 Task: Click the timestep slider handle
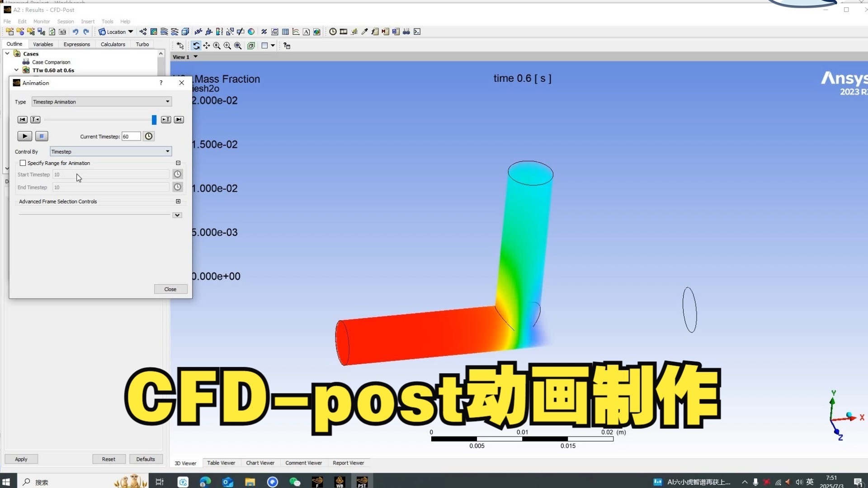(x=154, y=120)
